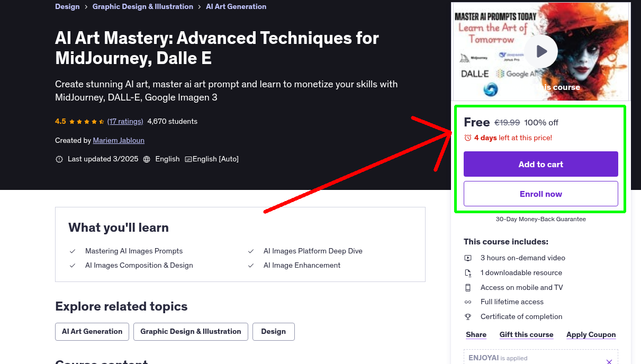The width and height of the screenshot is (641, 364).
Task: Add the course to cart
Action: (x=541, y=165)
